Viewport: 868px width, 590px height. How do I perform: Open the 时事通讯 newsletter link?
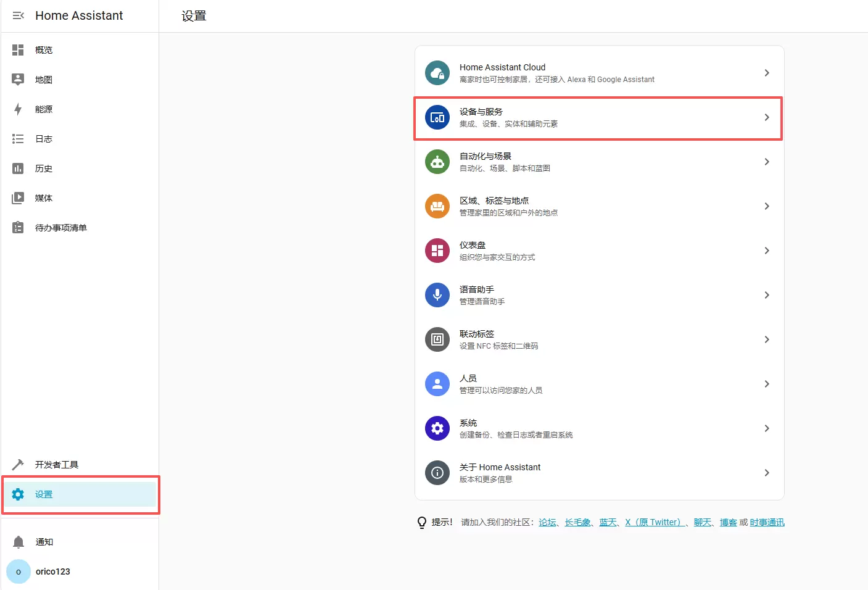(x=767, y=522)
